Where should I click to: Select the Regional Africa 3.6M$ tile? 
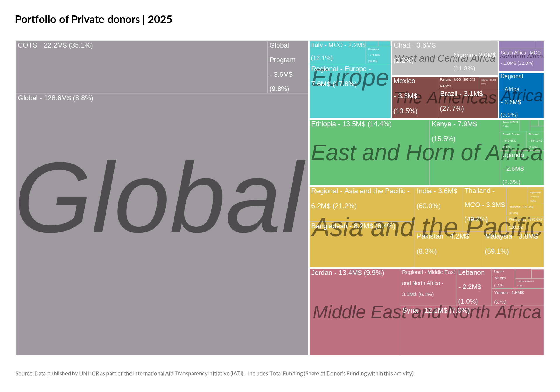pyautogui.click(x=521, y=95)
